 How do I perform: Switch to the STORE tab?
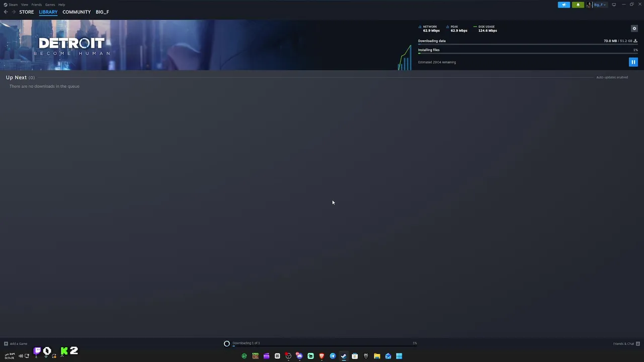tap(27, 12)
